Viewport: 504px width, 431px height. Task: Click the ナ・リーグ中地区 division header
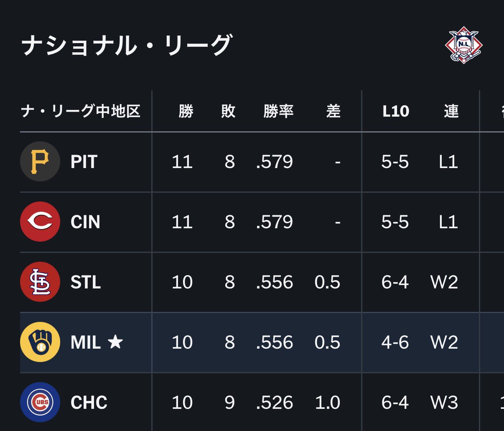click(81, 111)
